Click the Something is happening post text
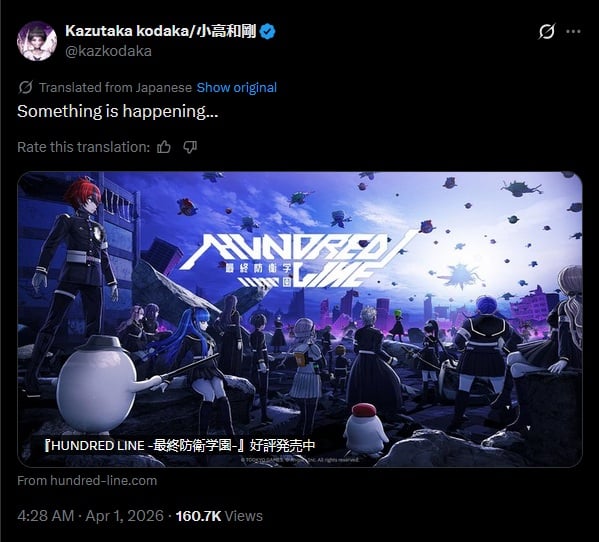This screenshot has height=542, width=599. [x=118, y=112]
